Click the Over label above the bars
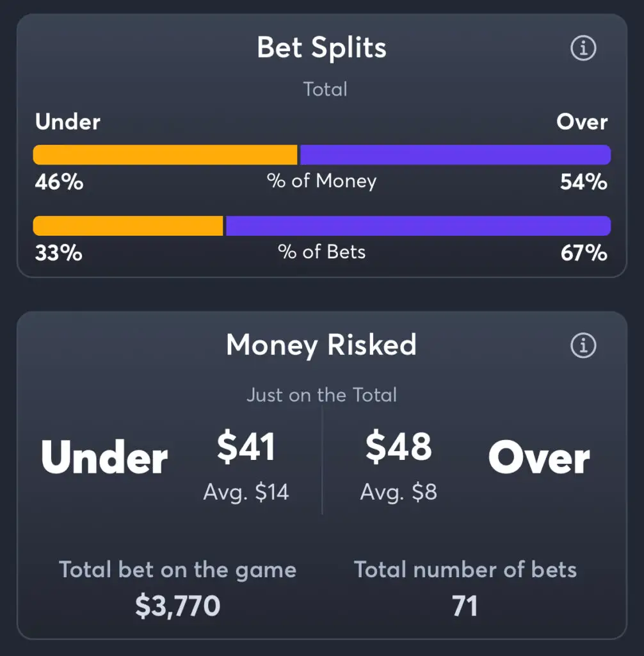The height and width of the screenshot is (656, 644). [x=582, y=122]
